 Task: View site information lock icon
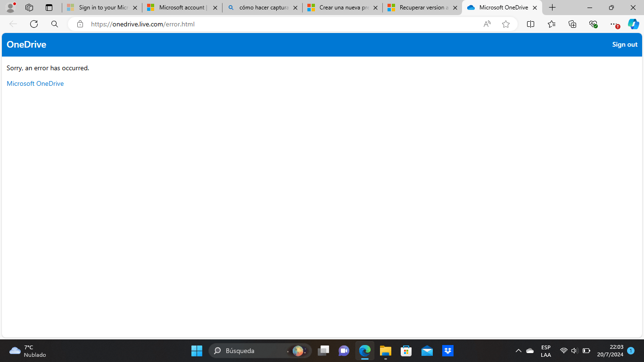[x=80, y=24]
